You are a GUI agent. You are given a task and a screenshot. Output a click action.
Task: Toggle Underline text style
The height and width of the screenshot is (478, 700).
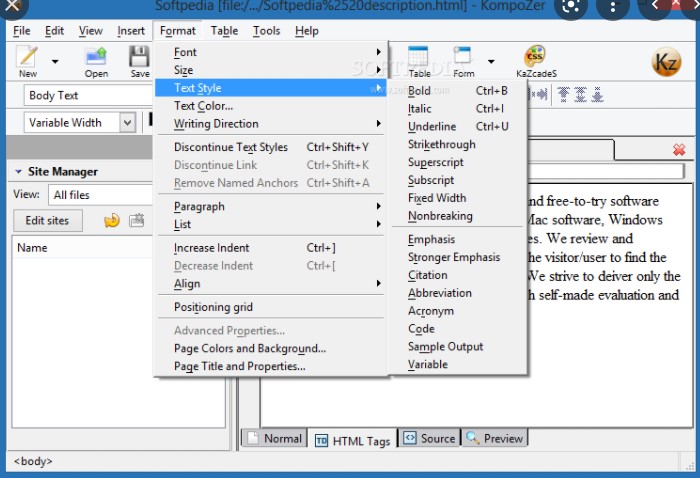point(458,126)
